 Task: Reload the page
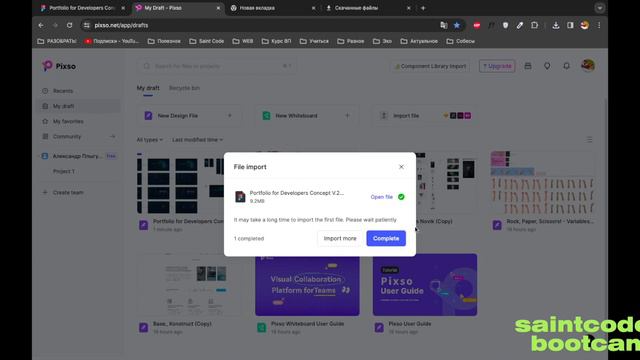coord(69,25)
